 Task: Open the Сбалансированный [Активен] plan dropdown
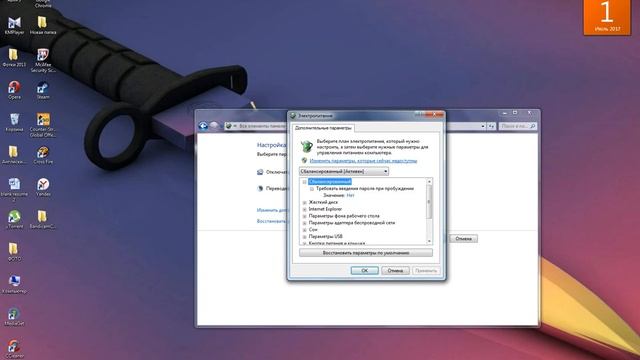(x=344, y=171)
